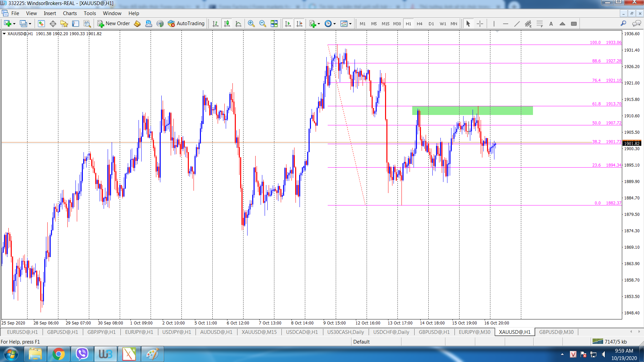The image size is (644, 362).
Task: Expand the indicators dropdown arrow
Action: (319, 24)
